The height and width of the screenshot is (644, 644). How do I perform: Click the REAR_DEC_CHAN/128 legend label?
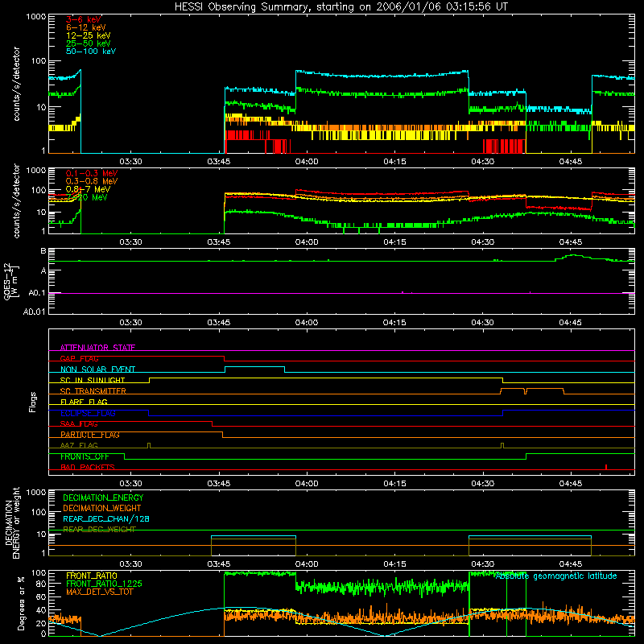(x=106, y=519)
